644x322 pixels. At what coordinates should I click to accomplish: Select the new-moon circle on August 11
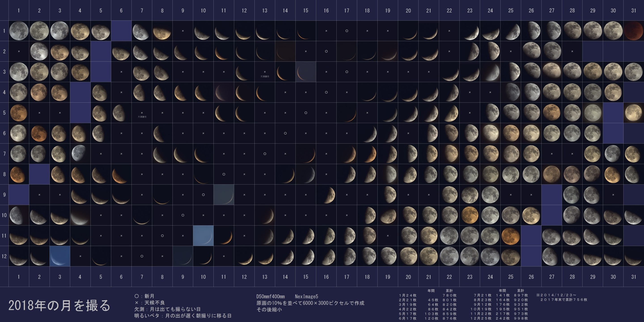click(x=224, y=174)
